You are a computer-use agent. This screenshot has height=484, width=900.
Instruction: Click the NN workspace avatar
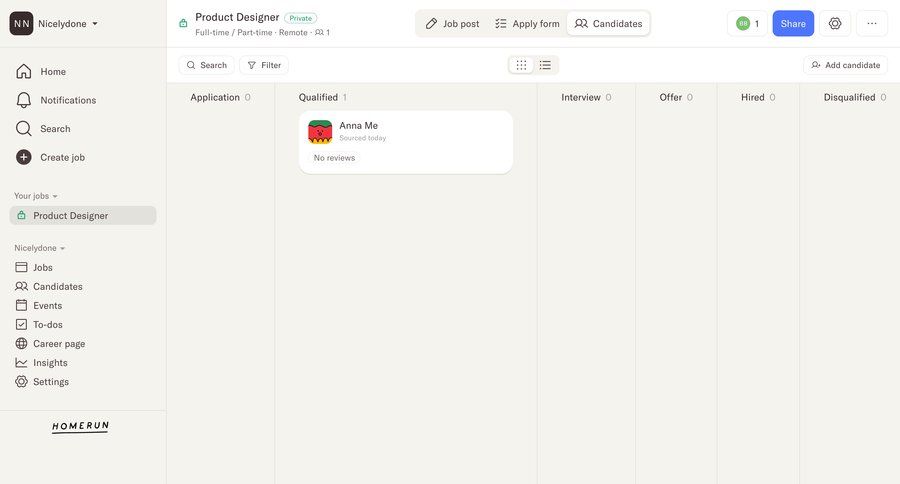(x=21, y=24)
